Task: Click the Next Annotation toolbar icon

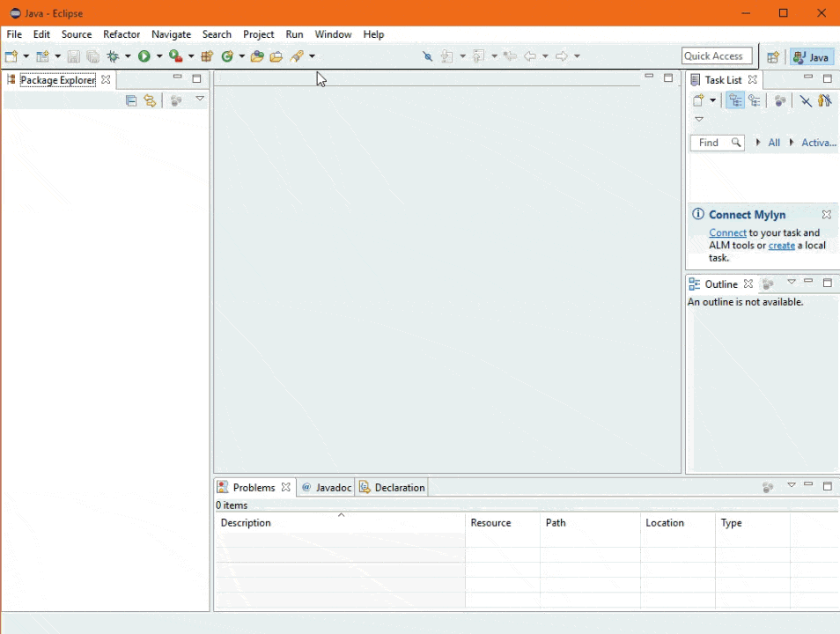Action: click(446, 56)
